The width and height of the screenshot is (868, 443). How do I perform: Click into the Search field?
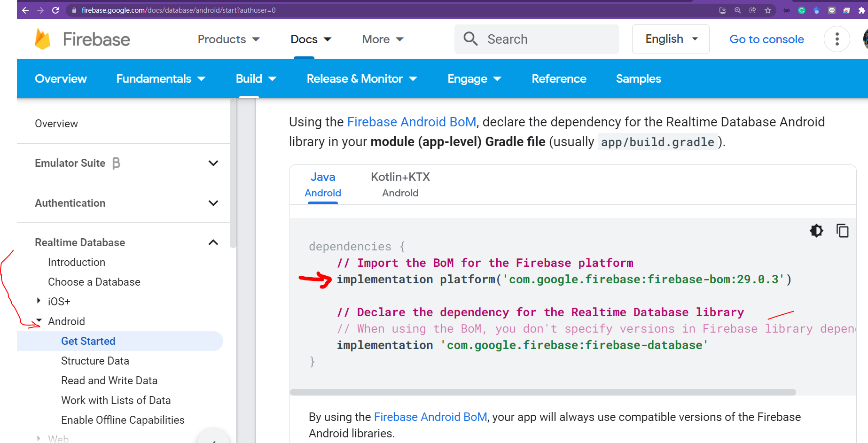(537, 39)
